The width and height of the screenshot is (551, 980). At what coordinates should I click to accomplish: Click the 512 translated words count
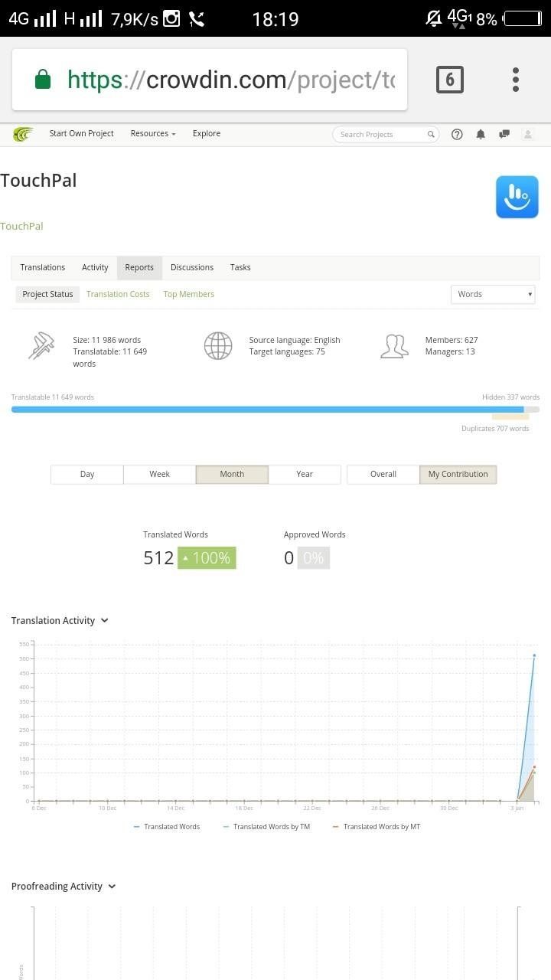point(158,558)
